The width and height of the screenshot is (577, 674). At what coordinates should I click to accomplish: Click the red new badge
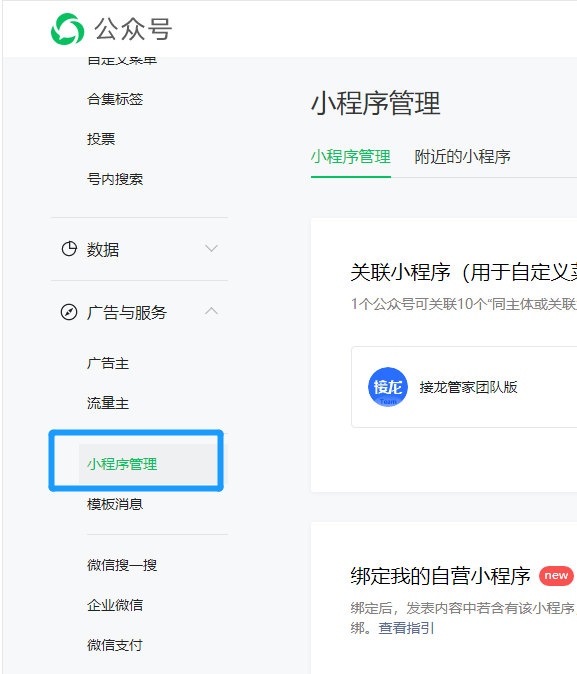[556, 576]
